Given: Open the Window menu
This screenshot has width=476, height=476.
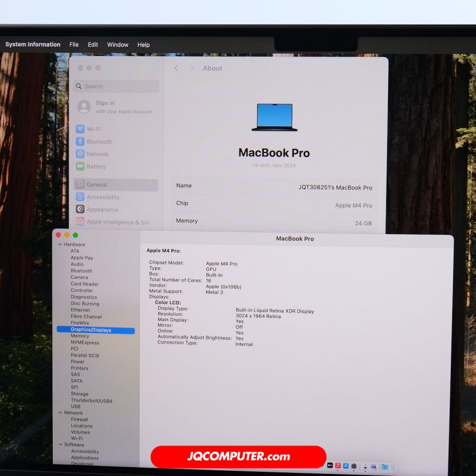Looking at the screenshot, I should click(117, 44).
